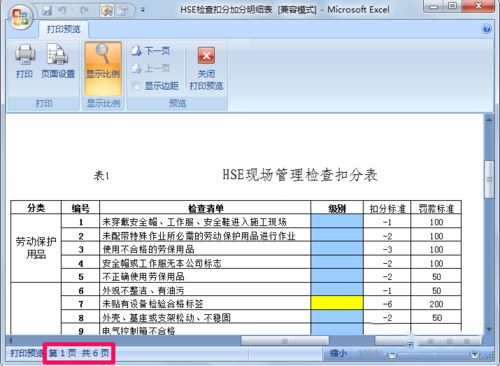Click the -6 deduction value in row 7
Screen dimensions: 500x366
tap(387, 304)
